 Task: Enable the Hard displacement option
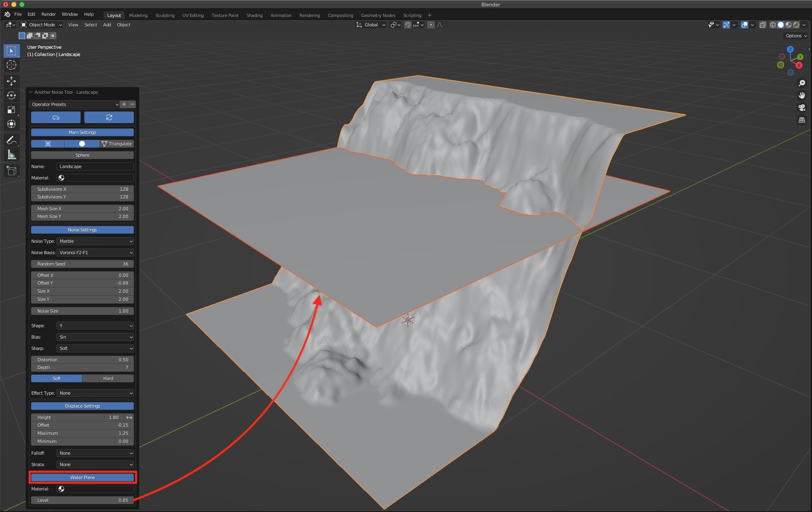click(x=108, y=378)
